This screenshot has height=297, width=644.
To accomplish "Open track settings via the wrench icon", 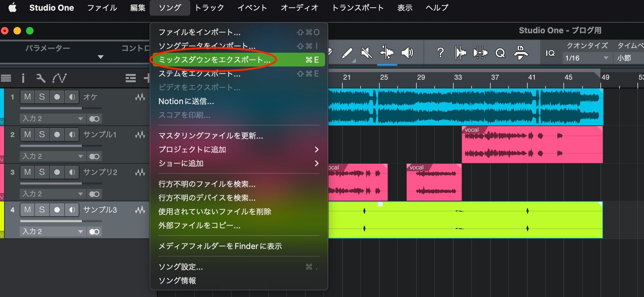I will pos(40,78).
